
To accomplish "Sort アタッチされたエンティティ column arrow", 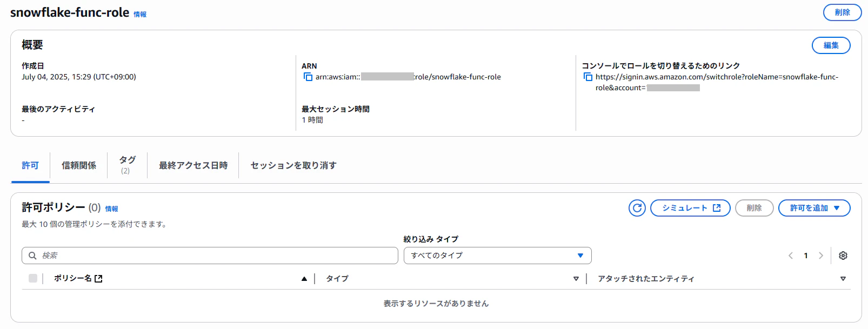I will tap(843, 279).
